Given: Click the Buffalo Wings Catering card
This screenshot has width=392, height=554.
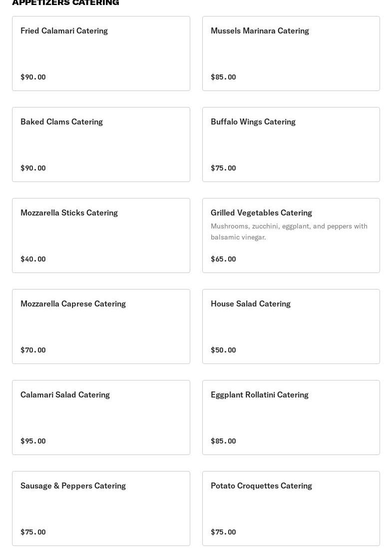Looking at the screenshot, I should 291,144.
